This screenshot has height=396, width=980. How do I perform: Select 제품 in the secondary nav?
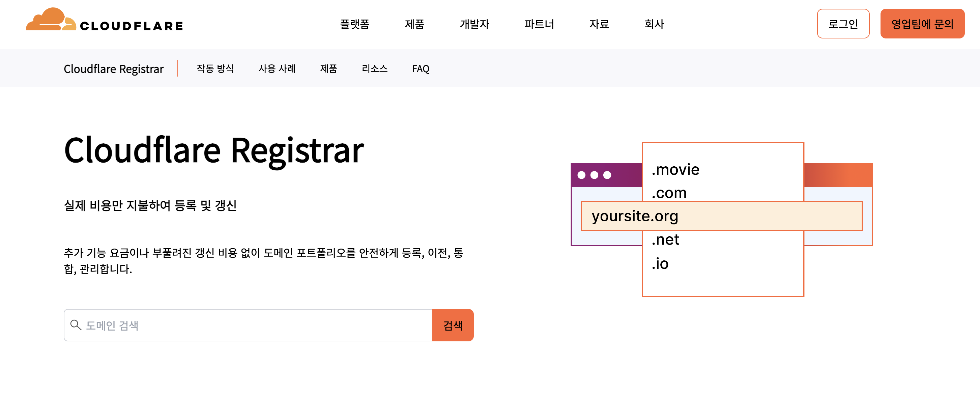(x=328, y=69)
